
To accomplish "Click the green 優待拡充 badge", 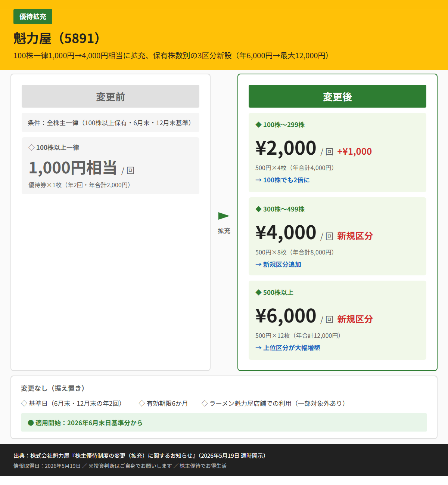I will click(33, 17).
